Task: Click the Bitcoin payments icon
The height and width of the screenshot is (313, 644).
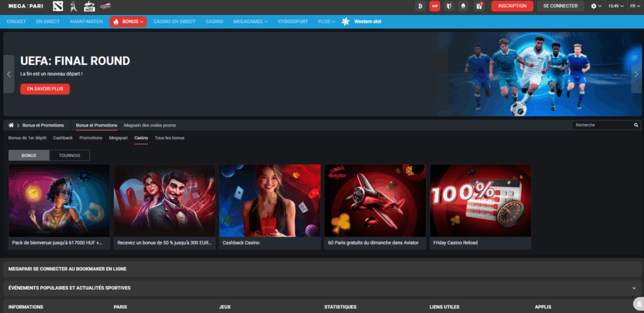Action: coord(420,6)
